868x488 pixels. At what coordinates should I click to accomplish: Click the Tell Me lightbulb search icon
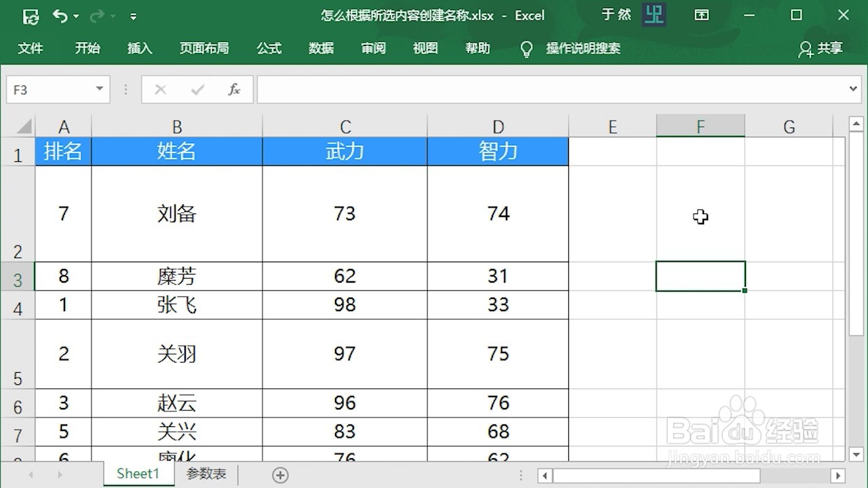(527, 48)
